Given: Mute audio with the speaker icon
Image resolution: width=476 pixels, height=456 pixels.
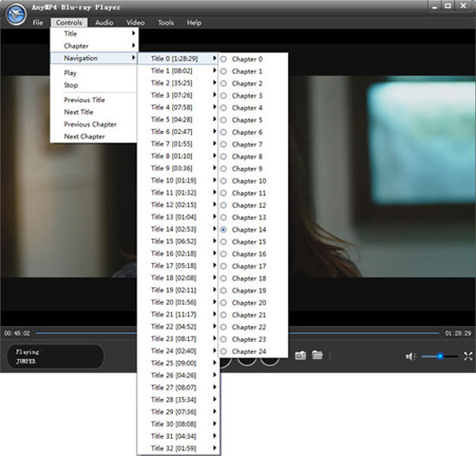Looking at the screenshot, I should [x=411, y=357].
